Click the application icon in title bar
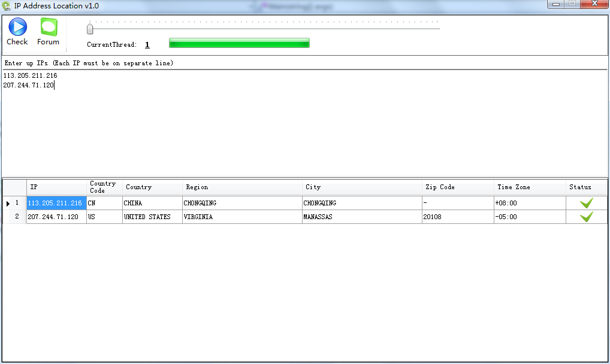The height and width of the screenshot is (364, 610). 7,6
